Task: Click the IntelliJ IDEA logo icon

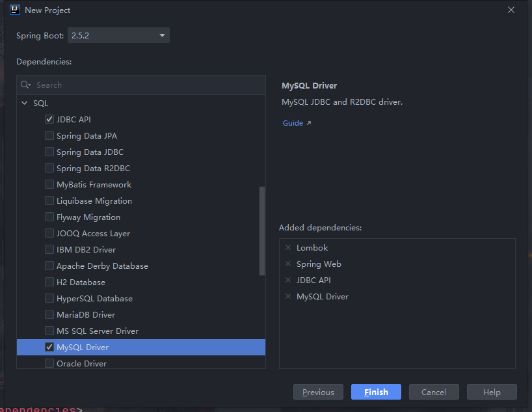Action: pyautogui.click(x=15, y=10)
